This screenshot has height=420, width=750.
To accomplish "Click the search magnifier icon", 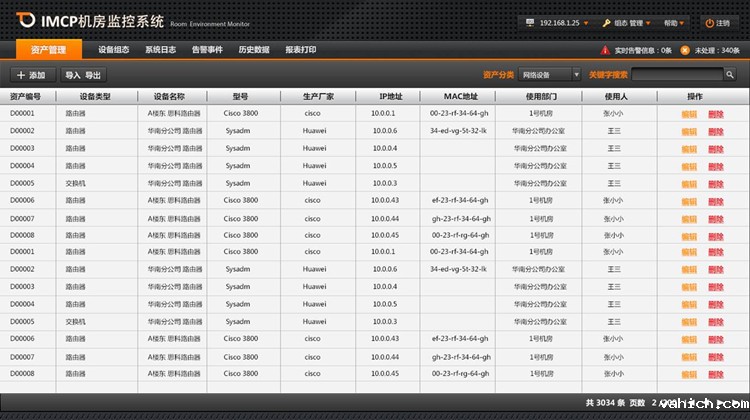I will click(729, 75).
